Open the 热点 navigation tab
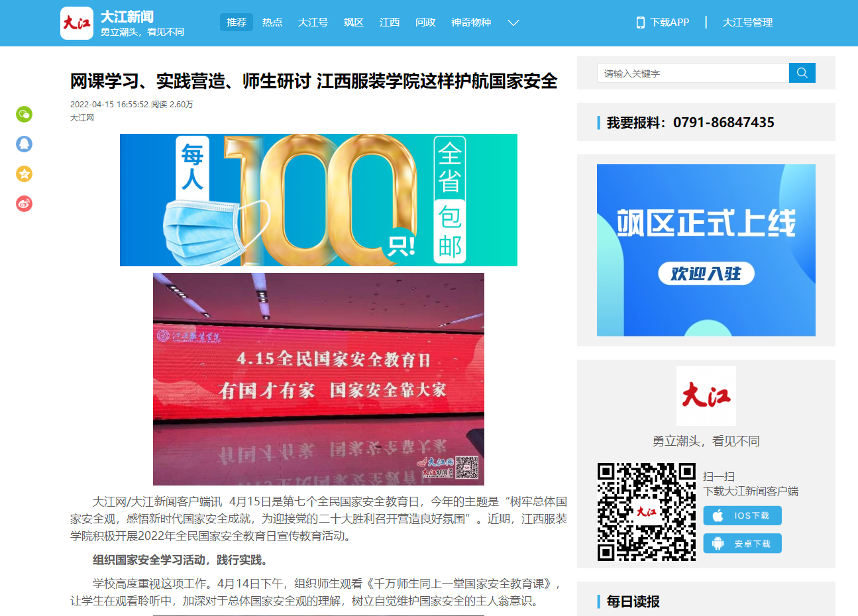The width and height of the screenshot is (858, 616). pyautogui.click(x=272, y=23)
